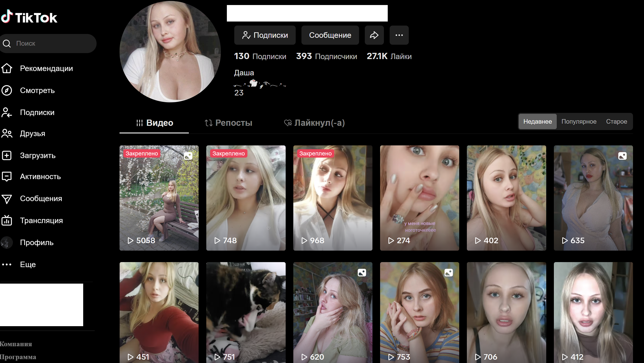Open the video with 620 views
This screenshot has height=363, width=644.
coord(333,313)
